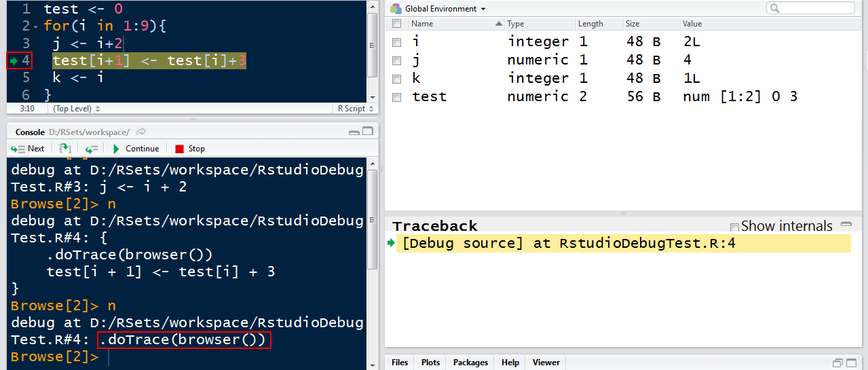This screenshot has width=868, height=370.
Task: Open the Global Environment dropdown
Action: click(x=445, y=9)
